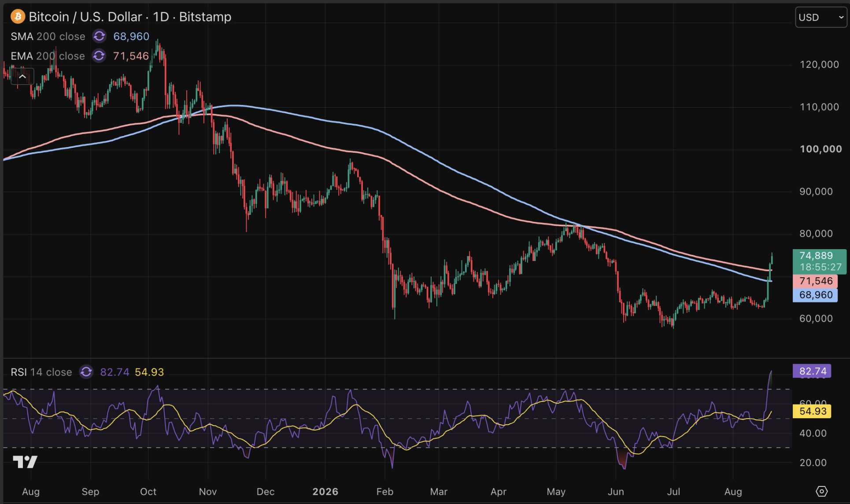Click the Apr label on the time axis

click(x=498, y=492)
